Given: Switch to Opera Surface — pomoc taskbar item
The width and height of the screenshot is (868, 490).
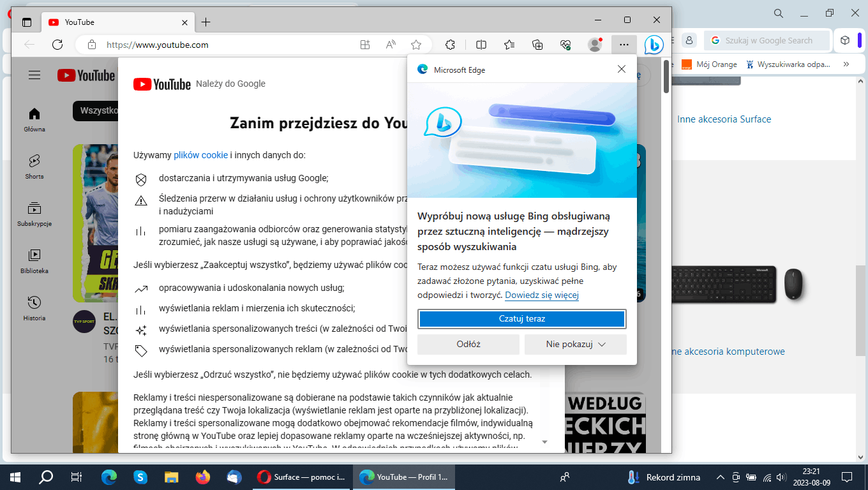Looking at the screenshot, I should 302,477.
